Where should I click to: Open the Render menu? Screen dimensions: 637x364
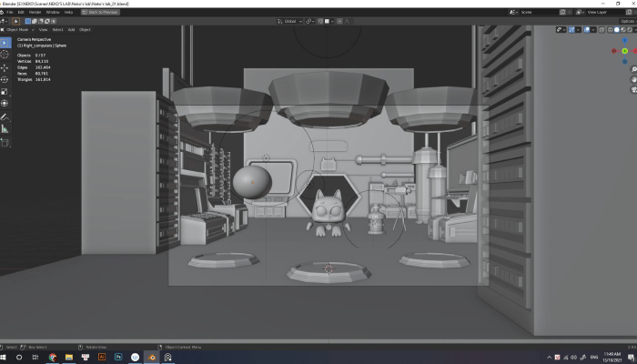35,12
